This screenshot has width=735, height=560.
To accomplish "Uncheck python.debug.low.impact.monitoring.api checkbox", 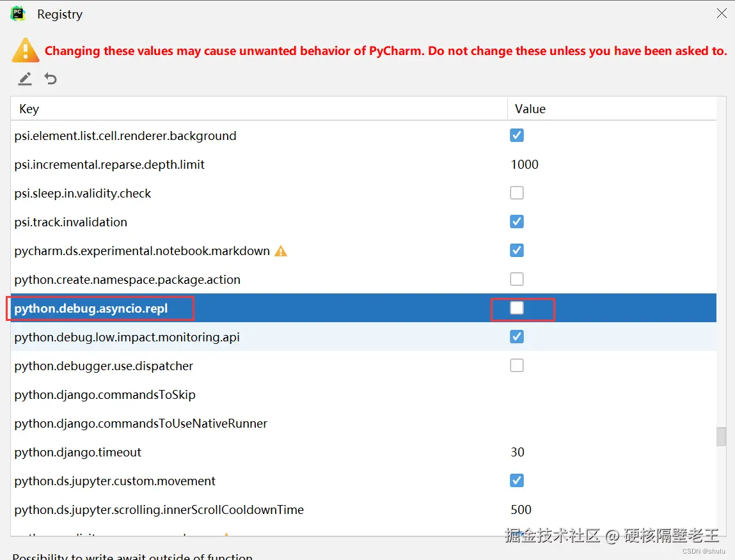I will pos(517,336).
